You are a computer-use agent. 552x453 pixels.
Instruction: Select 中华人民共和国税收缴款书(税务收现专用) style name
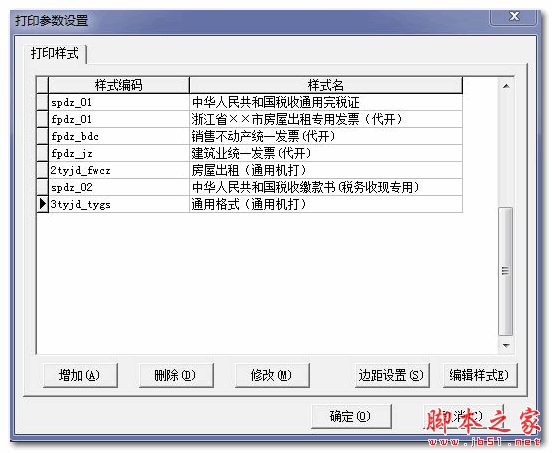pyautogui.click(x=326, y=187)
